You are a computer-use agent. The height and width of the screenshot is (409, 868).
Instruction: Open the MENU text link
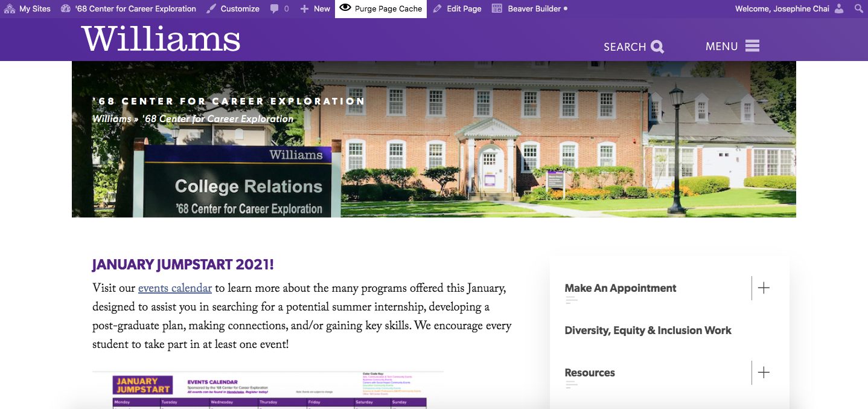click(722, 47)
